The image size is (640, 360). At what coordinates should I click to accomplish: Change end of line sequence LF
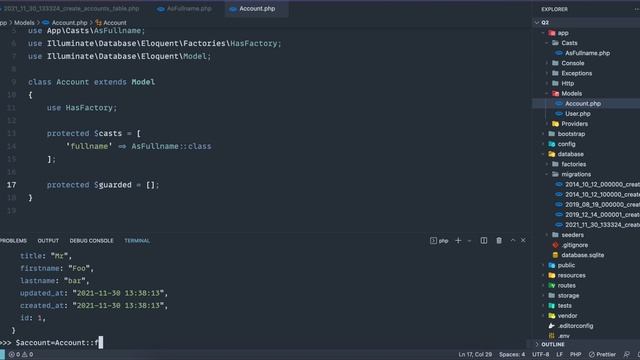[x=559, y=355]
